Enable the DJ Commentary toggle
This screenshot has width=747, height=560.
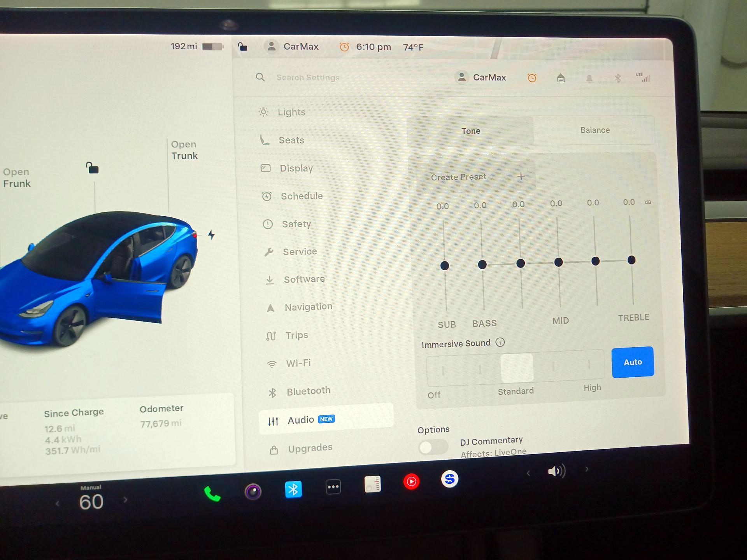click(x=433, y=448)
